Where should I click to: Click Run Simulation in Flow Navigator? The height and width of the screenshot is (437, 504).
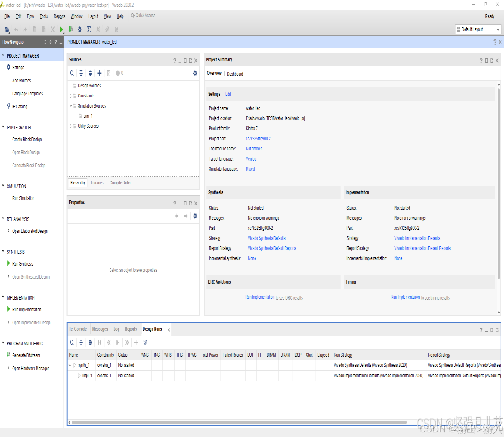pos(23,198)
